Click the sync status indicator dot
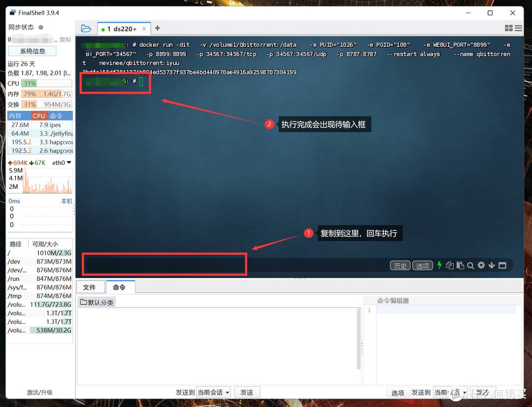Viewport: 532px width, 407px height. pyautogui.click(x=41, y=27)
